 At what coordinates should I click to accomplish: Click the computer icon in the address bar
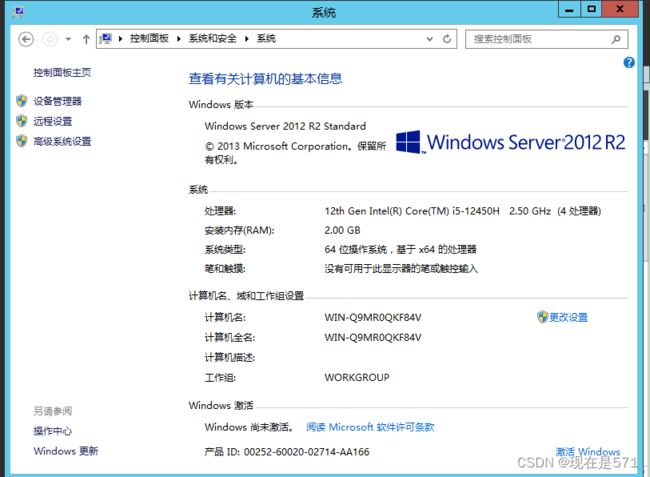tap(106, 39)
